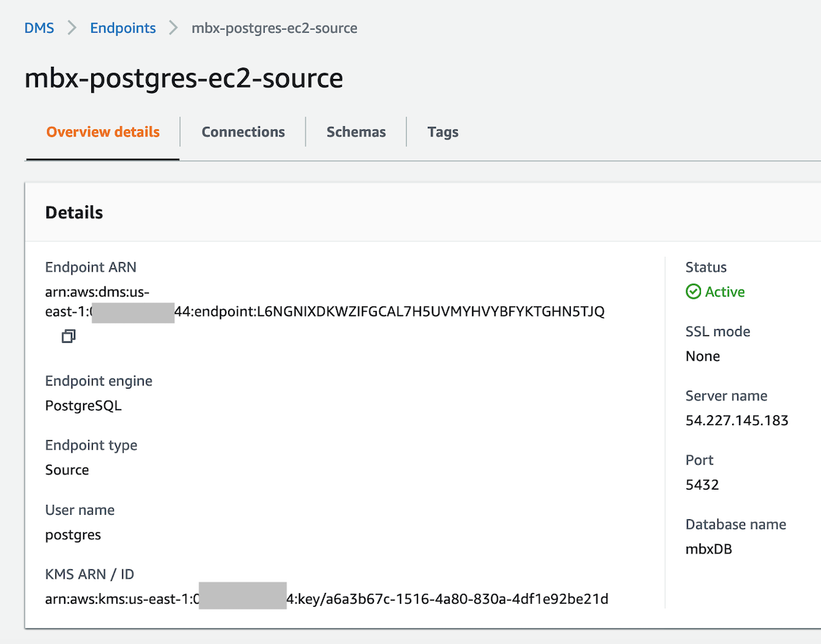Open the Connections tab
This screenshot has width=821, height=644.
click(x=243, y=132)
